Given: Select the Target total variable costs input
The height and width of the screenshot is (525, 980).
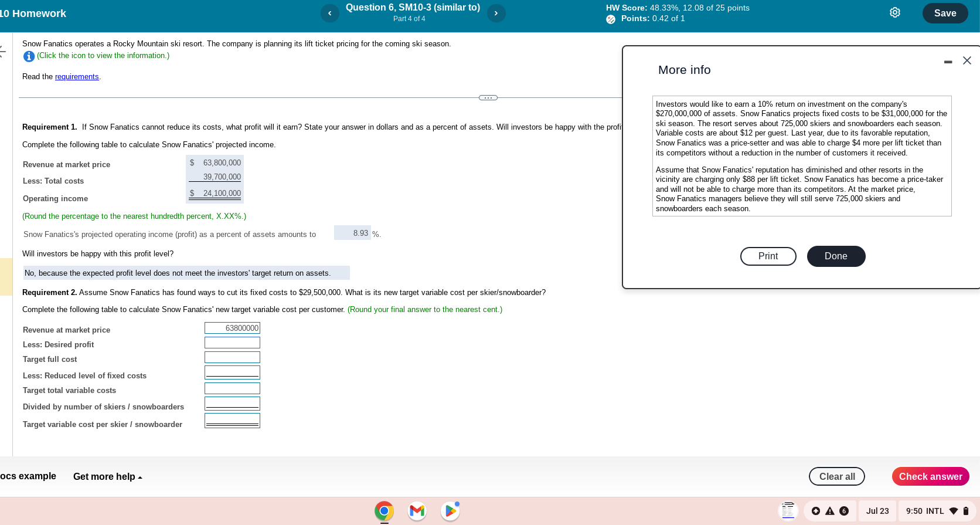Looking at the screenshot, I should click(x=232, y=388).
